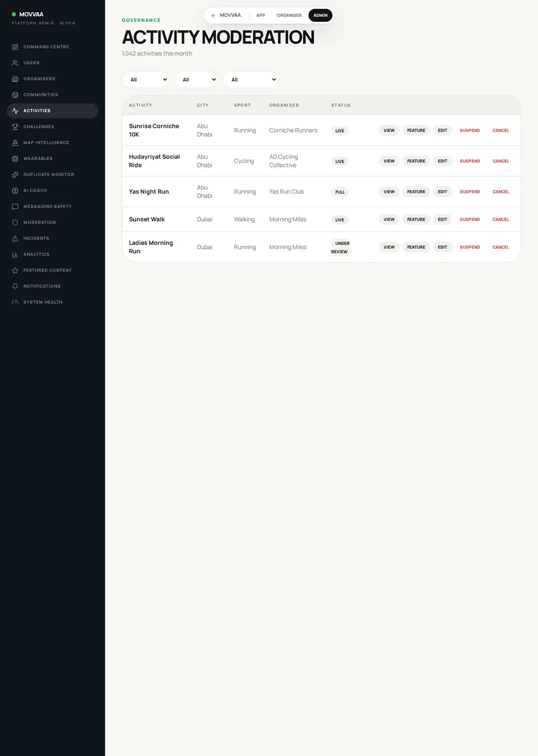Open the second All filter dropdown
The width and height of the screenshot is (538, 756).
(196, 80)
